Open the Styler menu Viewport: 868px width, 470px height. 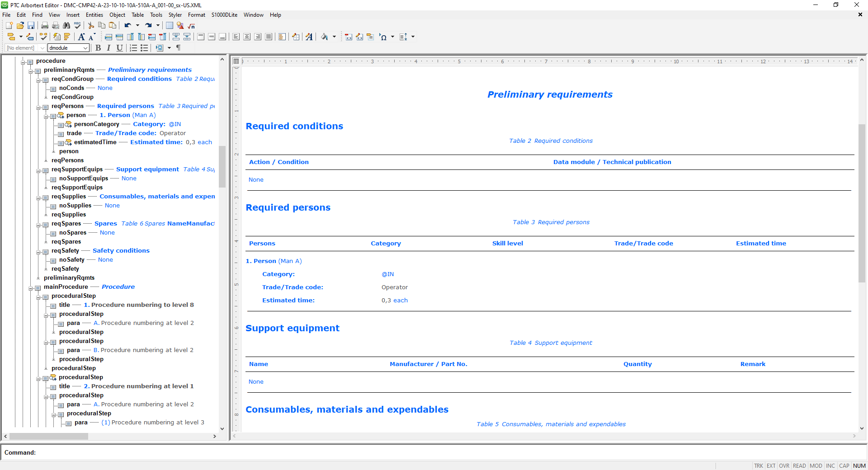pyautogui.click(x=175, y=15)
